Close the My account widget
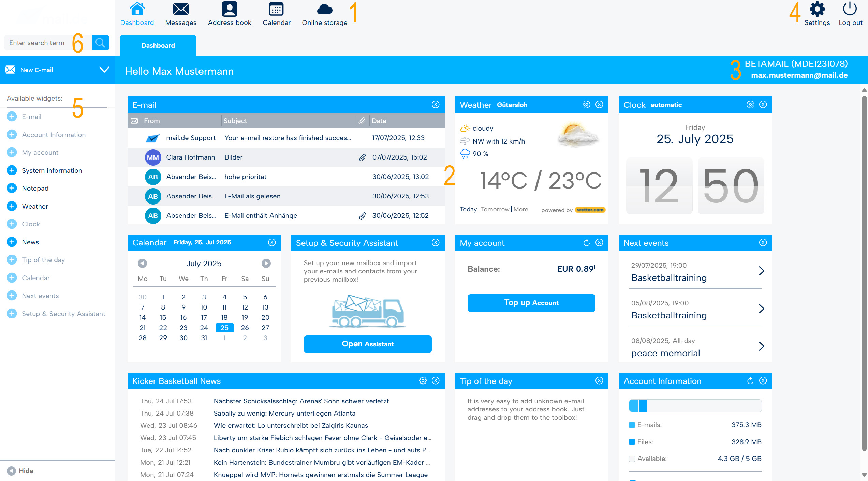The height and width of the screenshot is (481, 868). (x=599, y=242)
